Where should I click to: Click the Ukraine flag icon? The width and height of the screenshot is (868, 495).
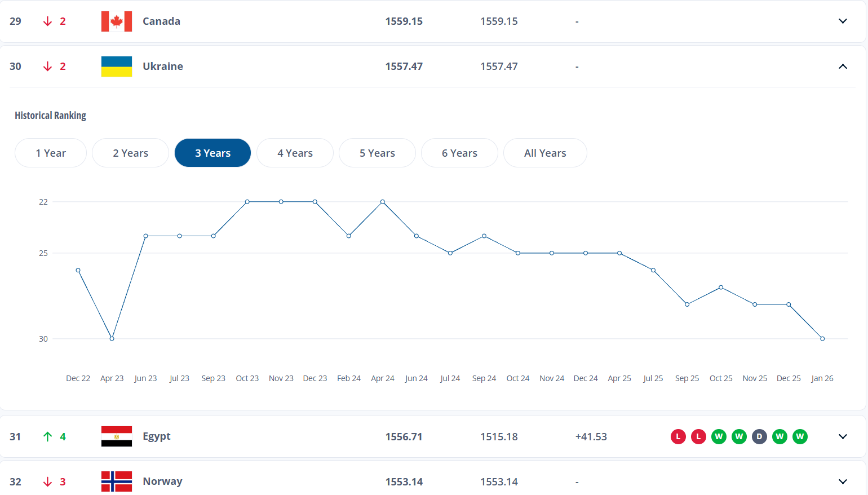(x=117, y=67)
